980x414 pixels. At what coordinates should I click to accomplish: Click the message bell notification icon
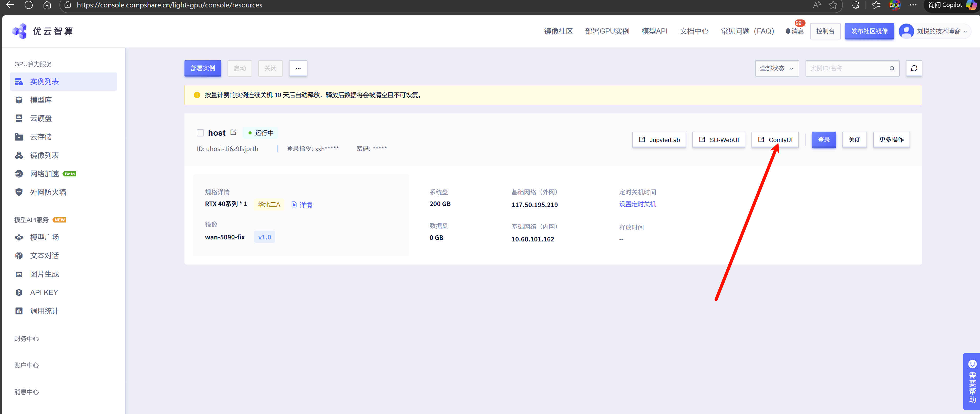(788, 31)
